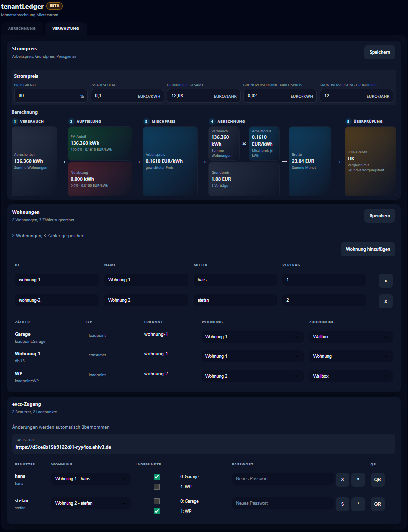Save the Strompreis settings
Screen dimensions: 408x532
coord(380,52)
